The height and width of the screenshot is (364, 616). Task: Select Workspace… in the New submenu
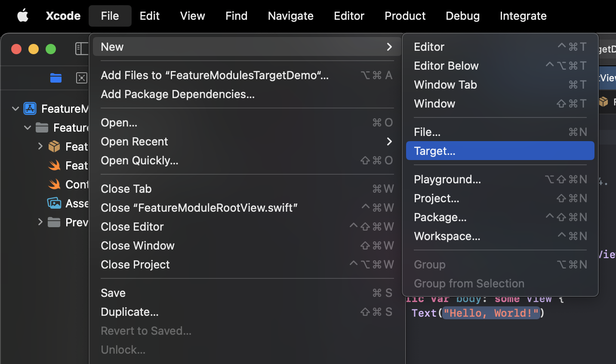(x=447, y=236)
